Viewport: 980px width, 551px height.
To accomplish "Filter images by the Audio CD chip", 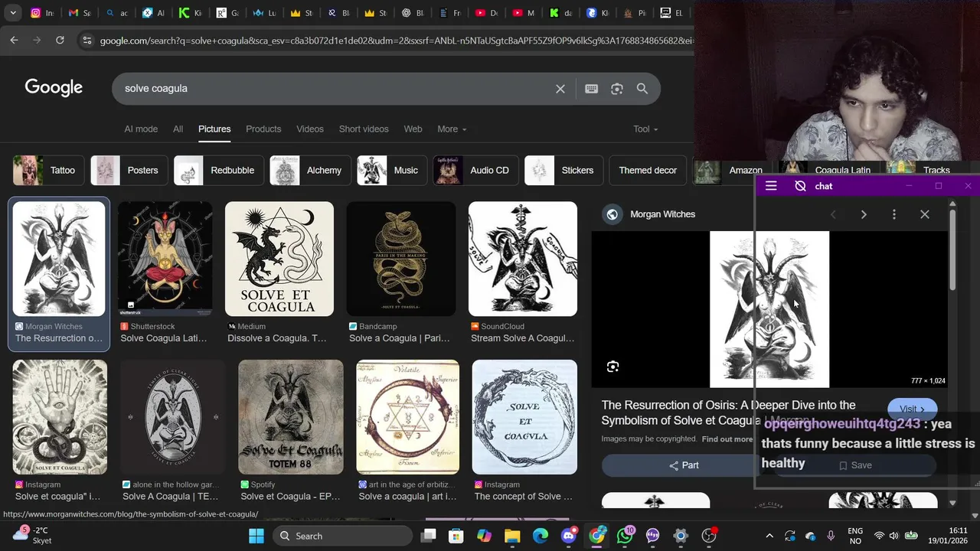I will (x=475, y=170).
